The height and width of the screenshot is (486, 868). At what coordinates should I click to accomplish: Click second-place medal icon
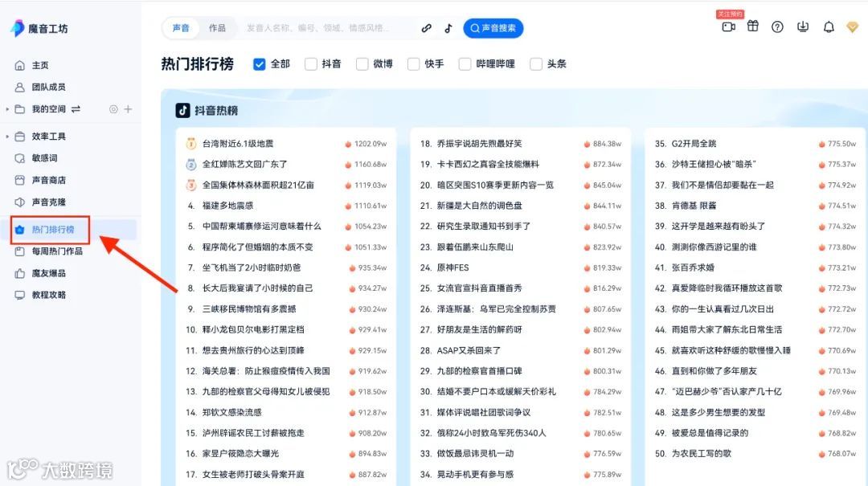[191, 165]
